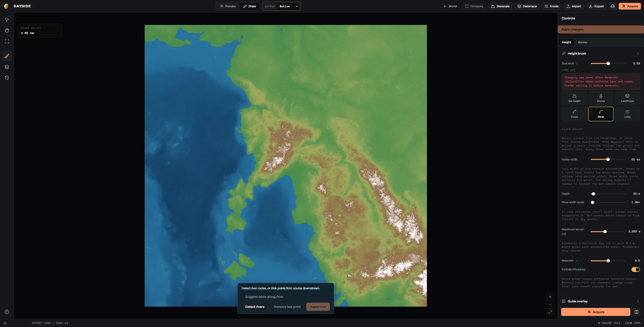
Task: Open the history icon in sidebar
Action: (7, 78)
